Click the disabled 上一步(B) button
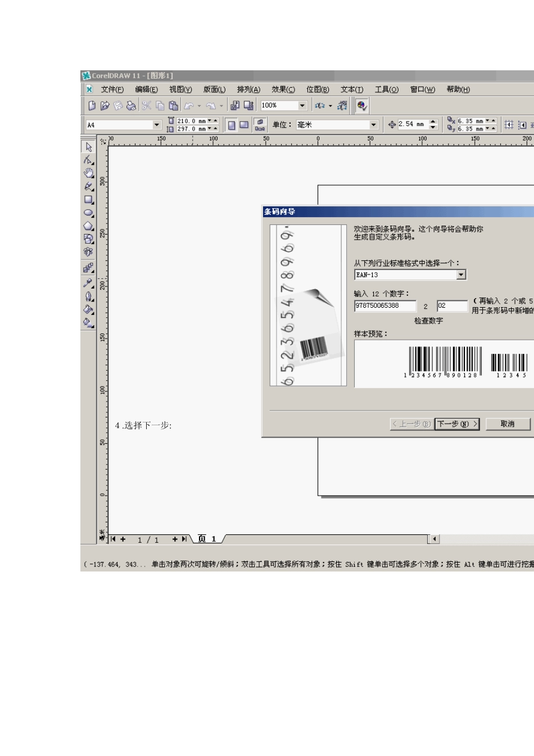 point(411,424)
